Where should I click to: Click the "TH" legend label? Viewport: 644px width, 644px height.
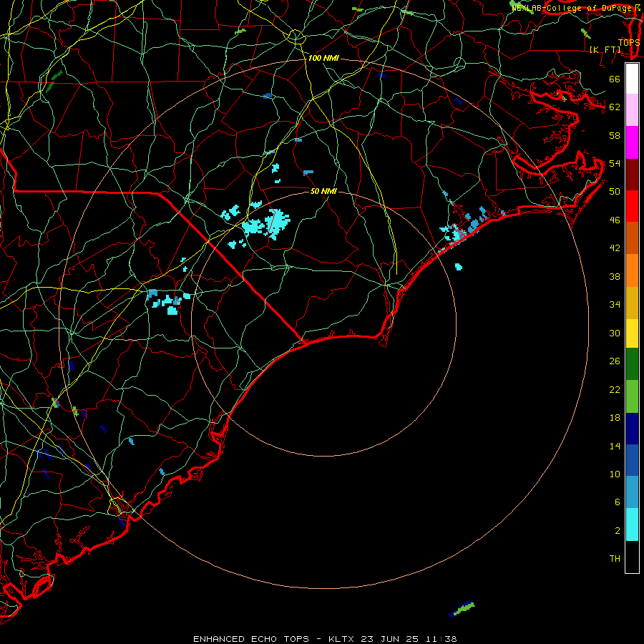615,558
